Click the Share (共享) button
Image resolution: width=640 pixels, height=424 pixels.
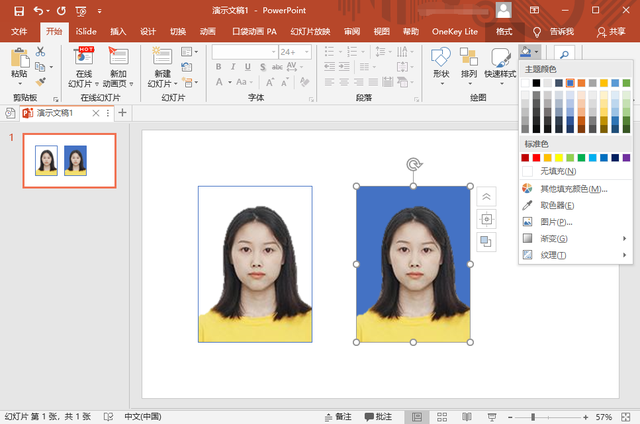click(x=611, y=32)
